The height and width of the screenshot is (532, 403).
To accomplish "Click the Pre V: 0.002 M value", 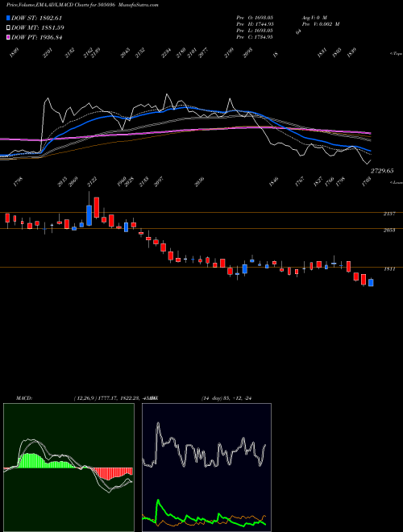I will (321, 24).
